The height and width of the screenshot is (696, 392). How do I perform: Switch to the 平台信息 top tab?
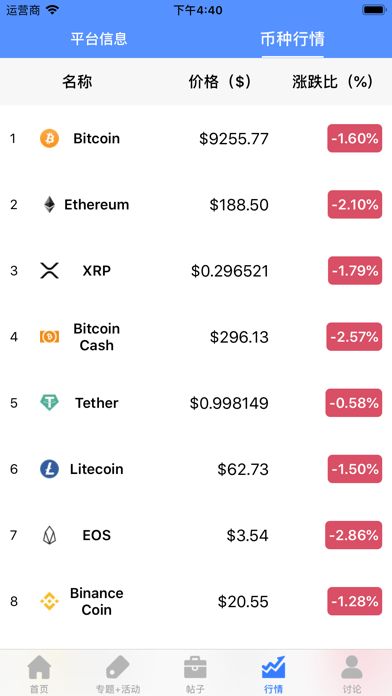point(99,39)
